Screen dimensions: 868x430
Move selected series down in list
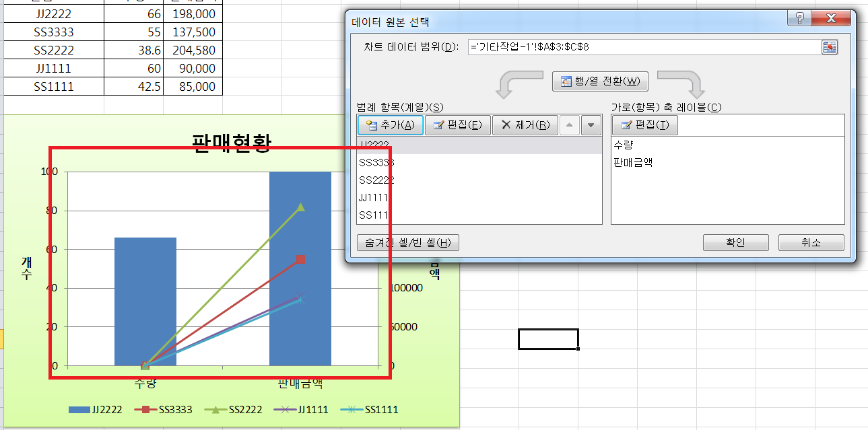click(591, 125)
